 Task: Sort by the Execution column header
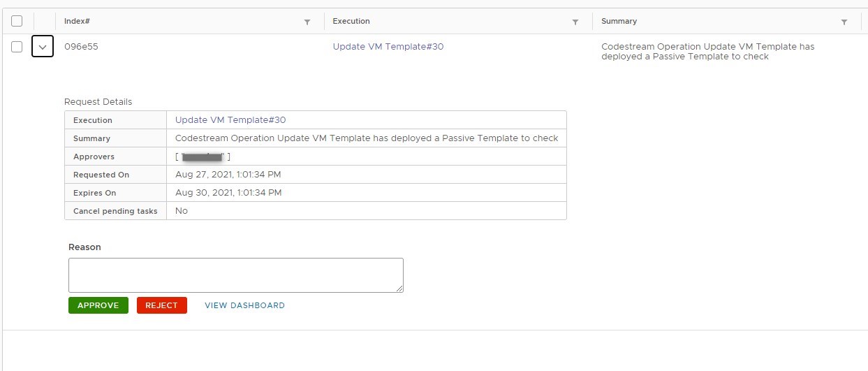pyautogui.click(x=351, y=22)
